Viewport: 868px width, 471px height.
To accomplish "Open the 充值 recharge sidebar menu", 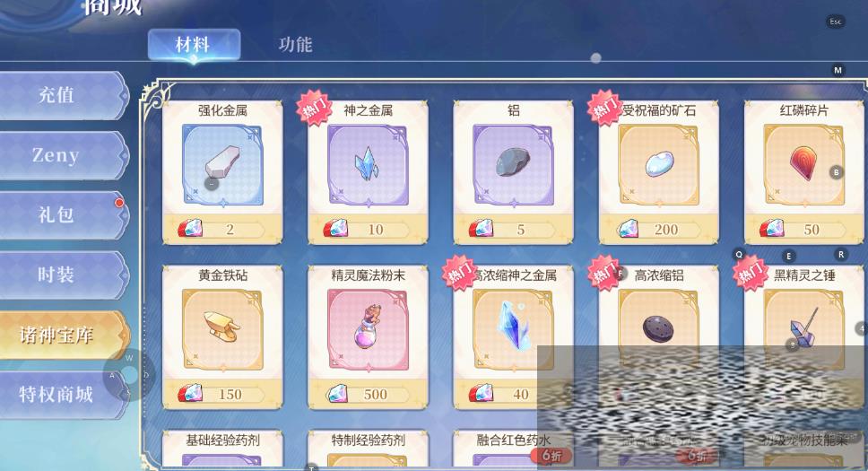I will click(62, 95).
